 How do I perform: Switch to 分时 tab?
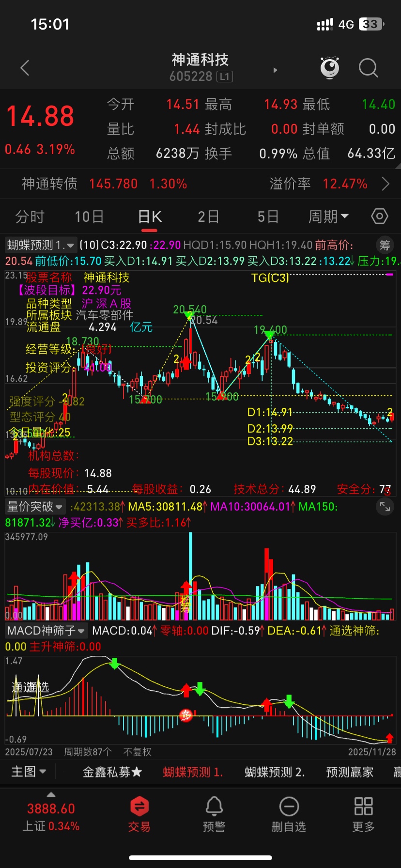pos(30,217)
